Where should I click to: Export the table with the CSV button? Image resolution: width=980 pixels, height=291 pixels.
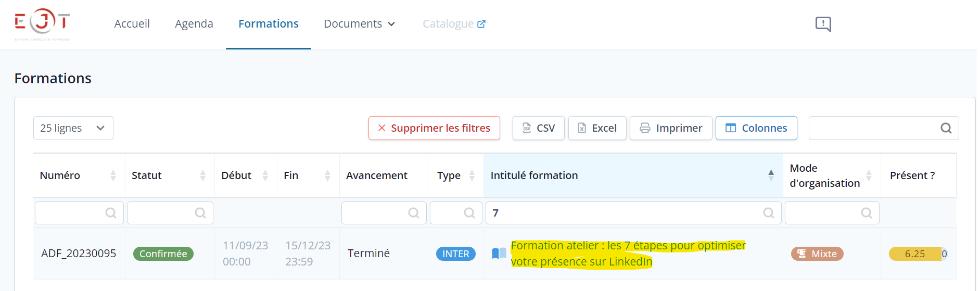539,128
